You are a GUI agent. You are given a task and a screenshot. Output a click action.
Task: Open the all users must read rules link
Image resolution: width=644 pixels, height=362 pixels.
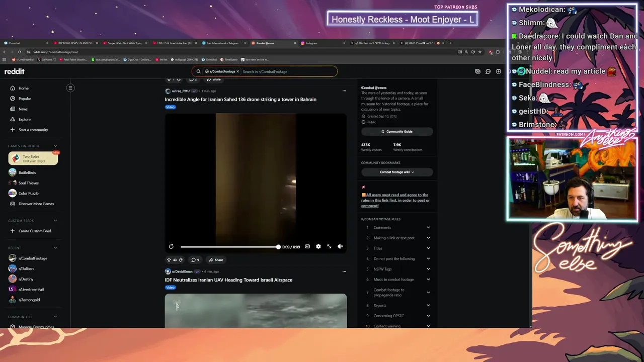tap(395, 200)
